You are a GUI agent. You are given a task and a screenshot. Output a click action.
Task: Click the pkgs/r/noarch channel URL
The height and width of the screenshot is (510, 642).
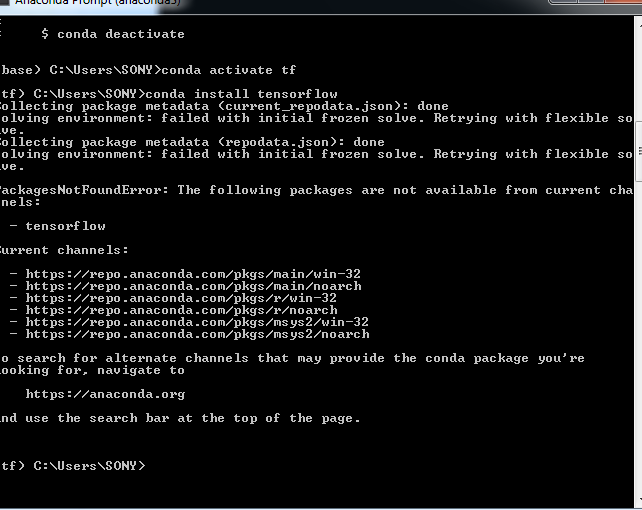(181, 310)
